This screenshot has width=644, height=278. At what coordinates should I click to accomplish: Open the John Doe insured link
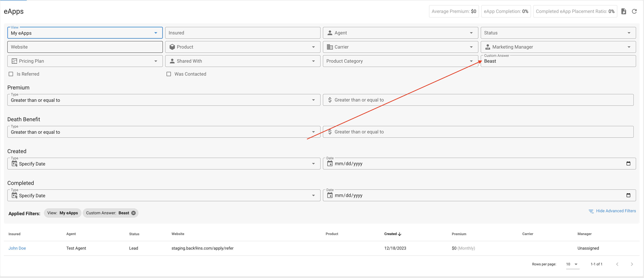pyautogui.click(x=17, y=248)
